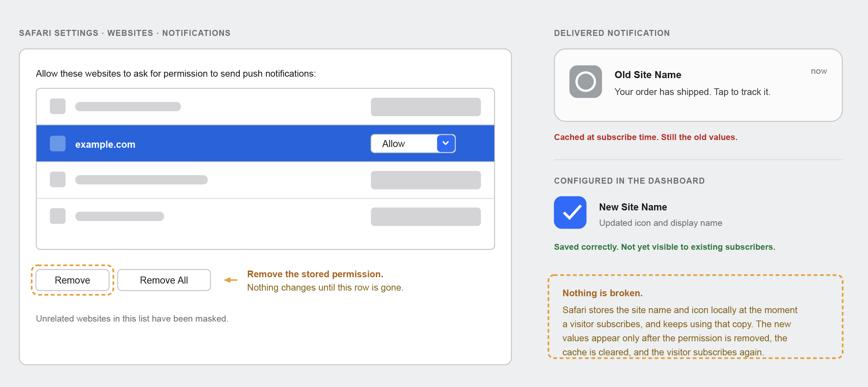Screen dimensions: 868x387
Task: Click the "Old Site Name" notification title
Action: point(648,75)
